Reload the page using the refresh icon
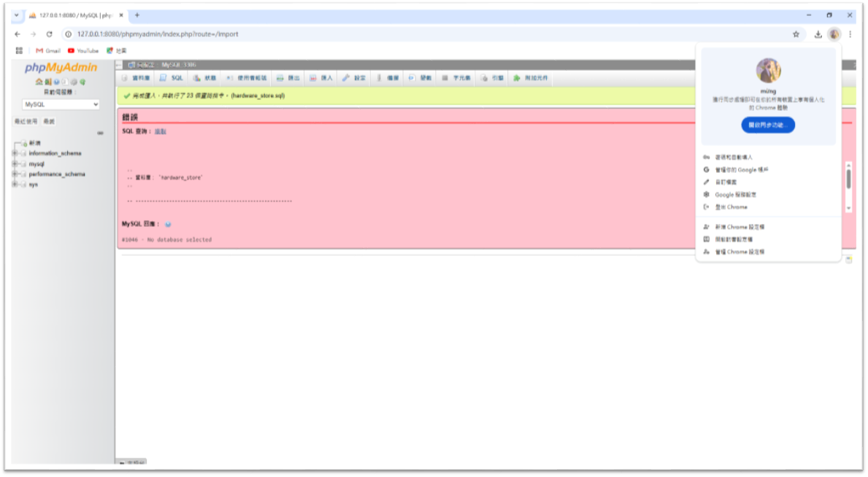The width and height of the screenshot is (868, 477). pos(49,34)
